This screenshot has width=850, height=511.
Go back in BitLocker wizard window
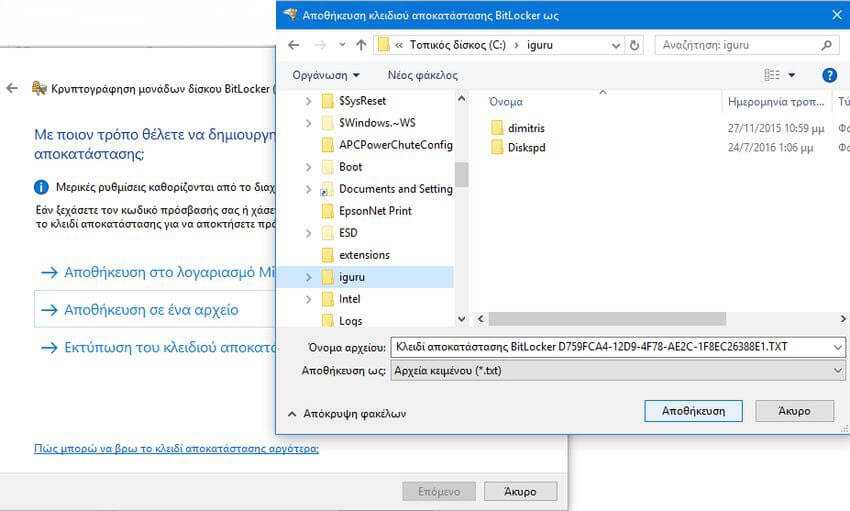12,88
